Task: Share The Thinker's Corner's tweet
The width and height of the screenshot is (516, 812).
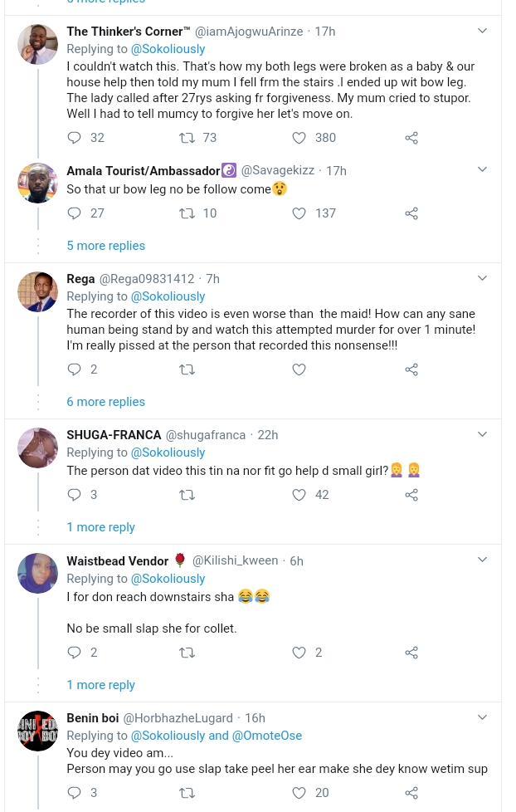Action: click(x=411, y=138)
